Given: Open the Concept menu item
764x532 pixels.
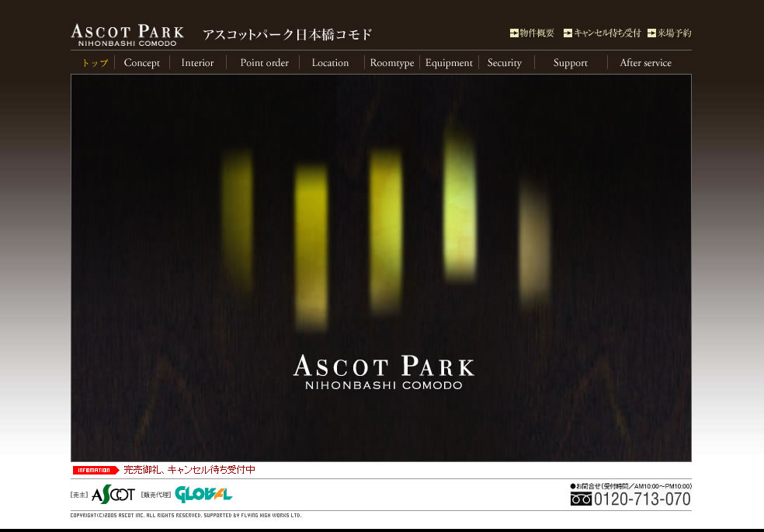Looking at the screenshot, I should 142,63.
